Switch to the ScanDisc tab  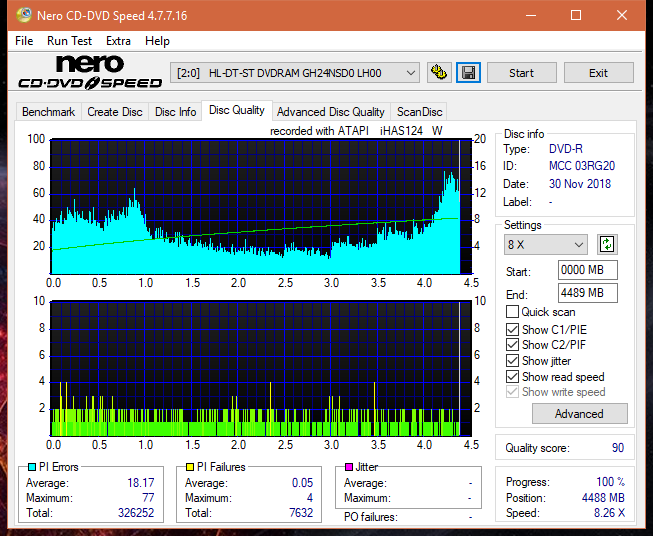click(x=419, y=112)
